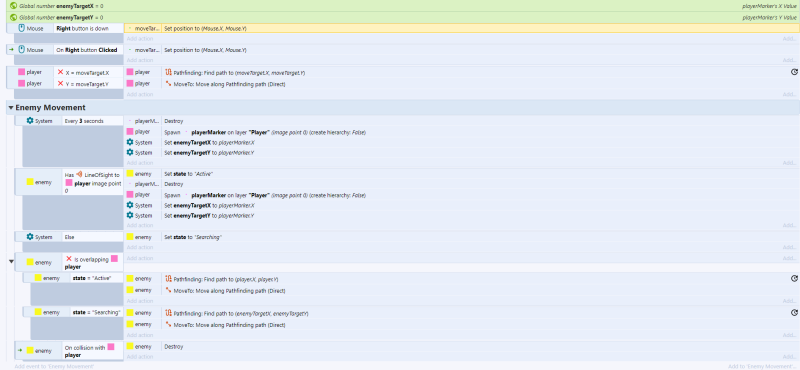Click the System gear icon in 'Every 3 seconds' event
The image size is (800, 370).
coord(30,121)
